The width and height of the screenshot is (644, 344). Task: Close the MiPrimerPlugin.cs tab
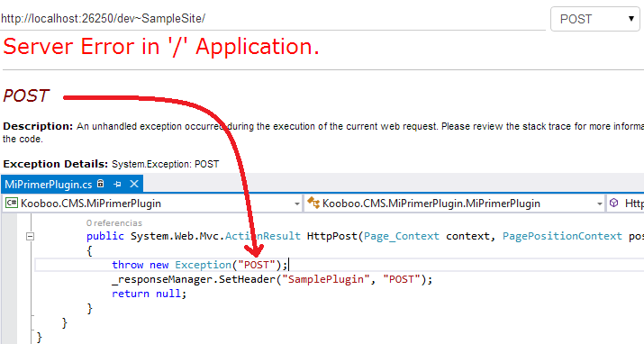coord(134,184)
